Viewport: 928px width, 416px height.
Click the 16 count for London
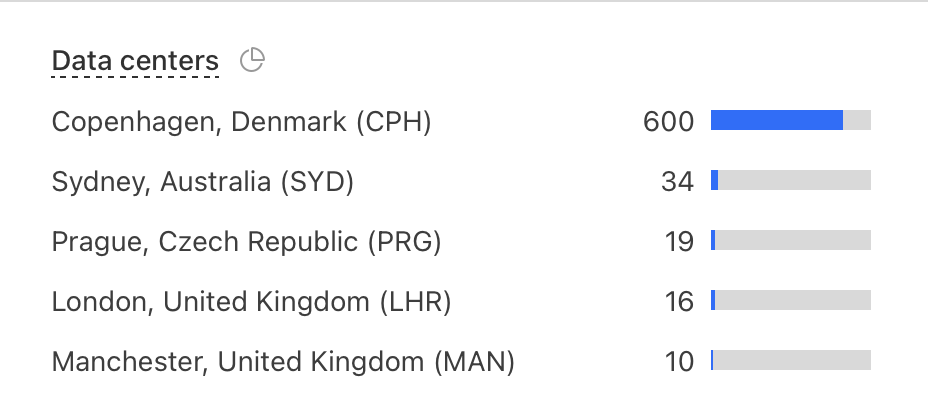tap(679, 302)
